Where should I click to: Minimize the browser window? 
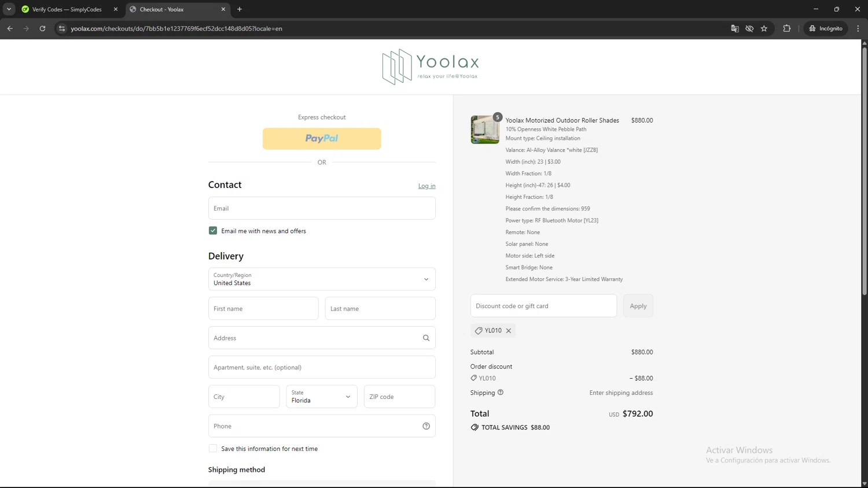coord(816,9)
